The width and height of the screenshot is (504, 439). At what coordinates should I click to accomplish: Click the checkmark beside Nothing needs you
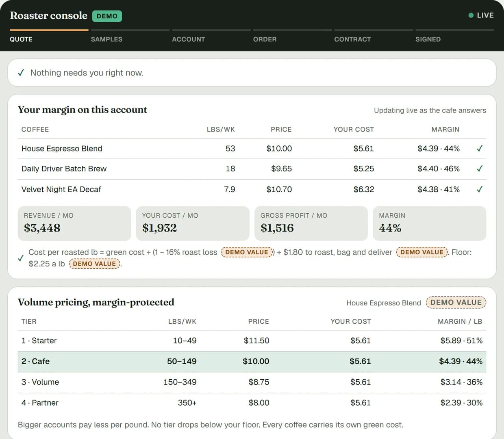(x=21, y=73)
